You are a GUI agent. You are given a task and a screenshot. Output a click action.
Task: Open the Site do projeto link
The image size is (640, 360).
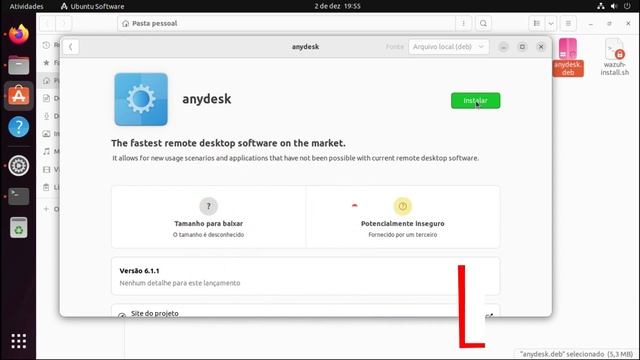click(305, 311)
